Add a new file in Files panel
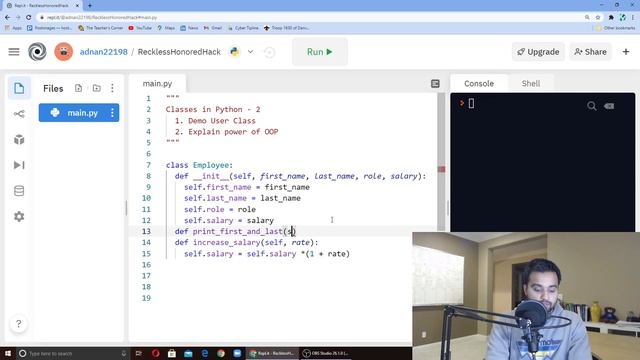 78,88
